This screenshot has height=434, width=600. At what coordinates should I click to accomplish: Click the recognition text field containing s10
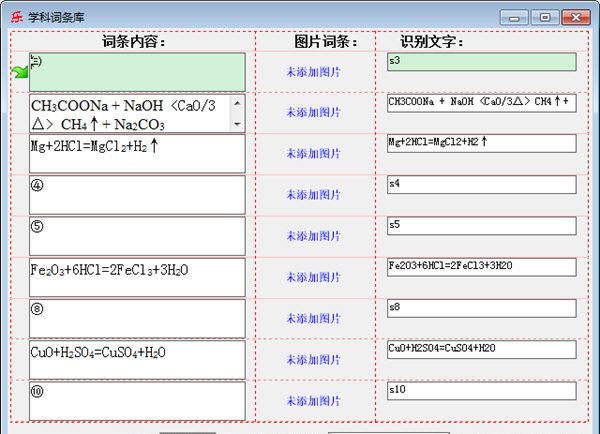point(482,391)
